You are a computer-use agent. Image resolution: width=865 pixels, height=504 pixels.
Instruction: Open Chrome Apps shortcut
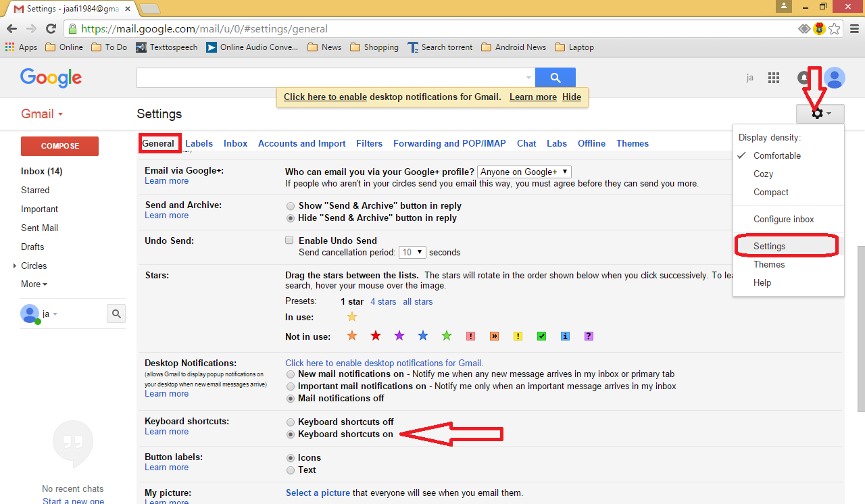tap(21, 47)
